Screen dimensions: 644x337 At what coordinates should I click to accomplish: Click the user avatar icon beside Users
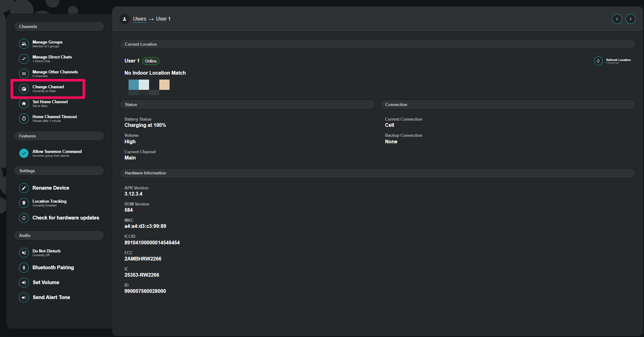point(125,19)
